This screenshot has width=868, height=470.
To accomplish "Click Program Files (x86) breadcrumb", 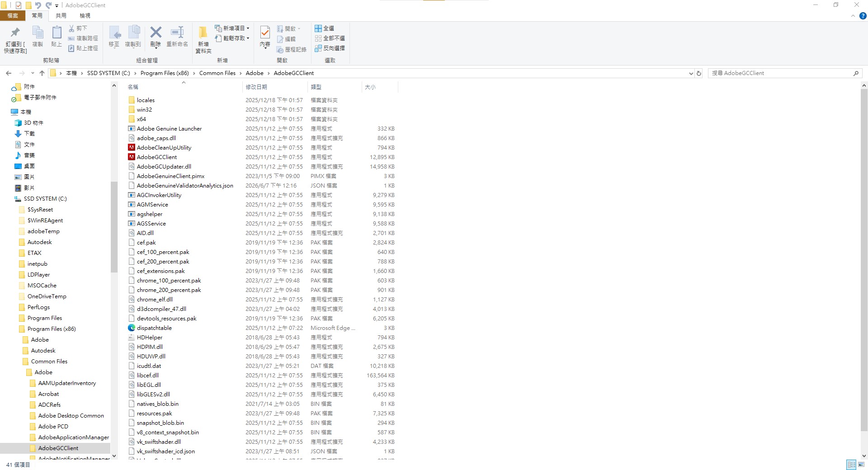I will [x=165, y=73].
